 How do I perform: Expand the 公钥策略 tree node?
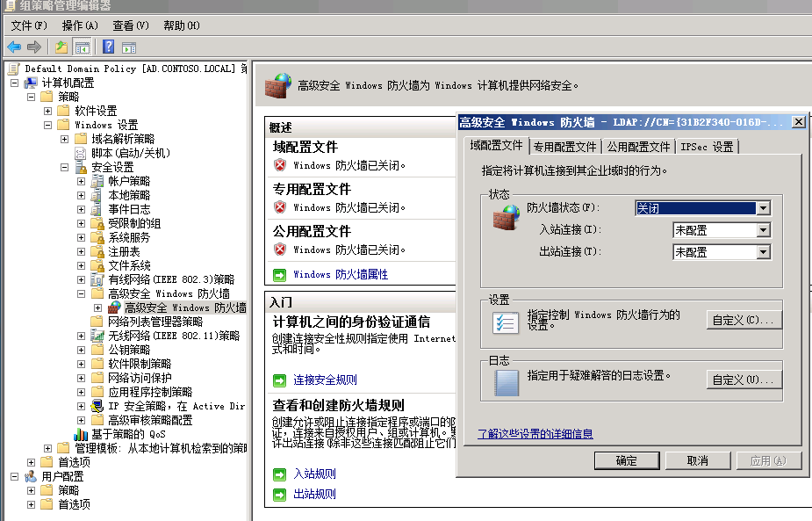tap(81, 350)
